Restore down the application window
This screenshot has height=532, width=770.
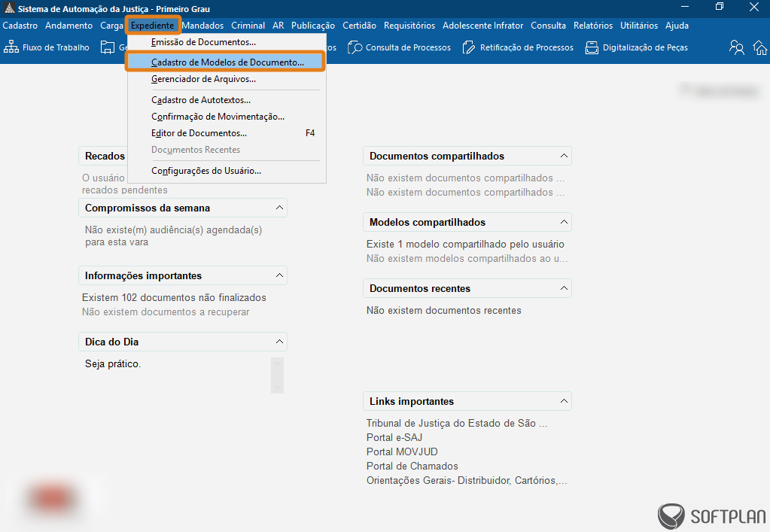tap(720, 7)
